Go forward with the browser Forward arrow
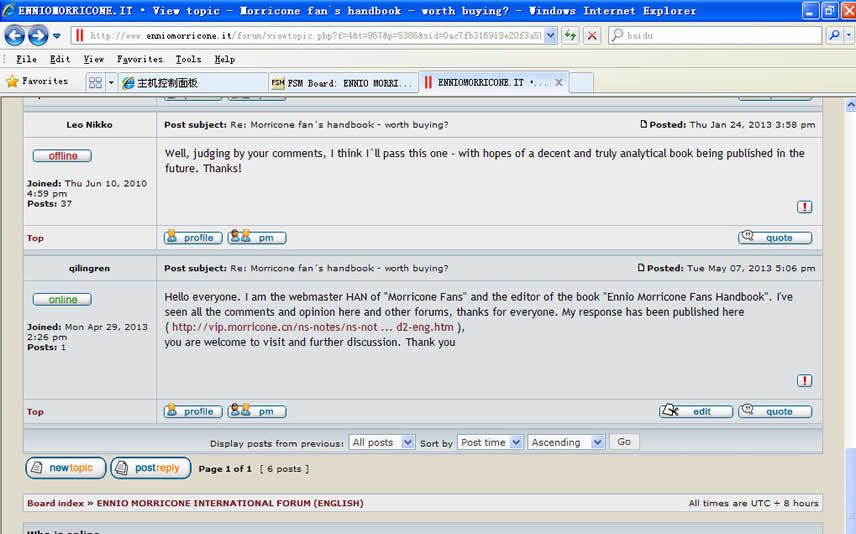Image resolution: width=856 pixels, height=534 pixels. coord(38,36)
